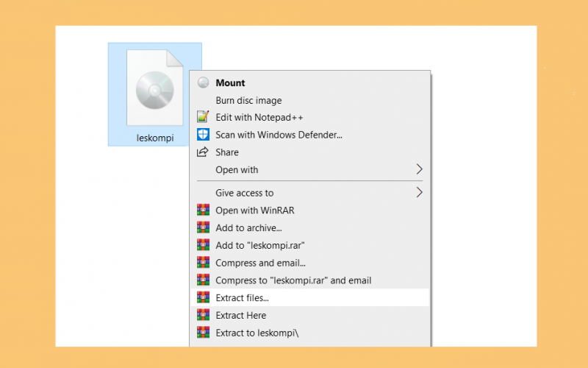Click WinRAR icon beside Extract to leskompi\
This screenshot has width=588, height=368.
[203, 333]
